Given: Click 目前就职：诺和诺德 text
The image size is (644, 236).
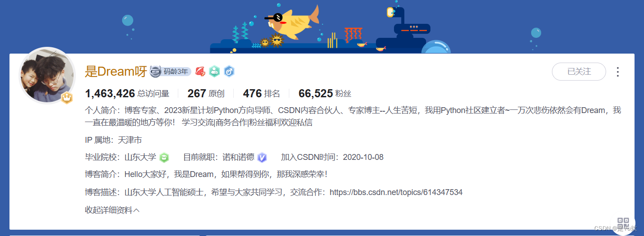Looking at the screenshot, I should tap(218, 157).
